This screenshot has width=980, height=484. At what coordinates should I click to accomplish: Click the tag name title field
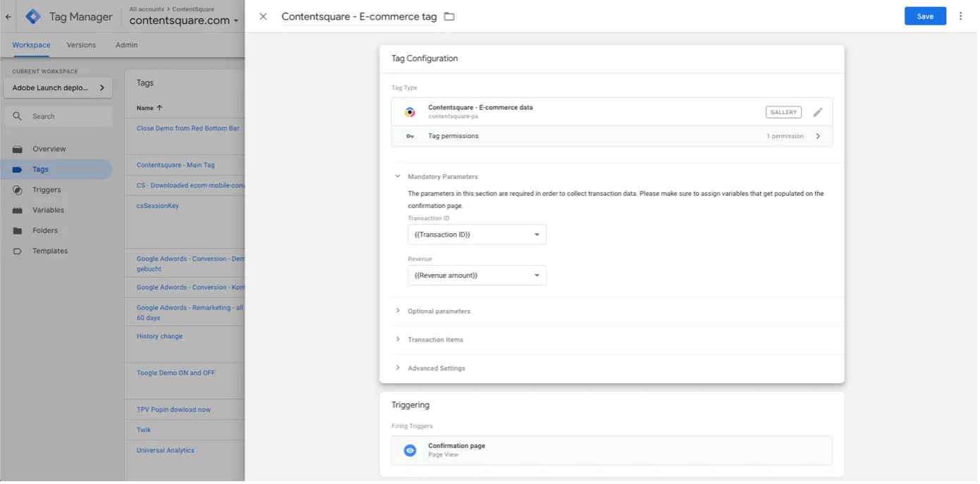pos(359,16)
